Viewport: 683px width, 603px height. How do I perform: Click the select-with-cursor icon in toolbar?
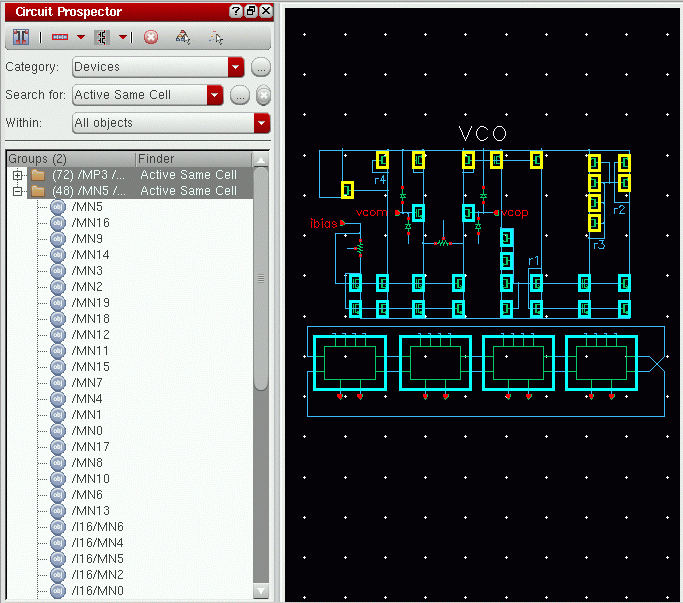[215, 37]
